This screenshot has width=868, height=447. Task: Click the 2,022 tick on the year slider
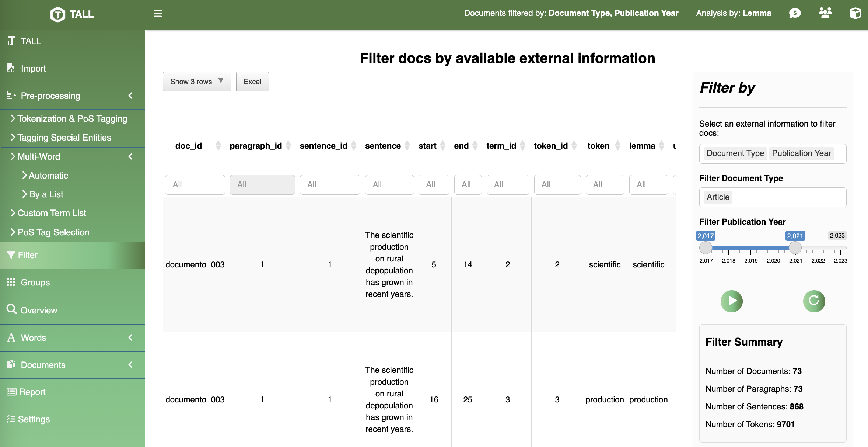click(x=818, y=253)
